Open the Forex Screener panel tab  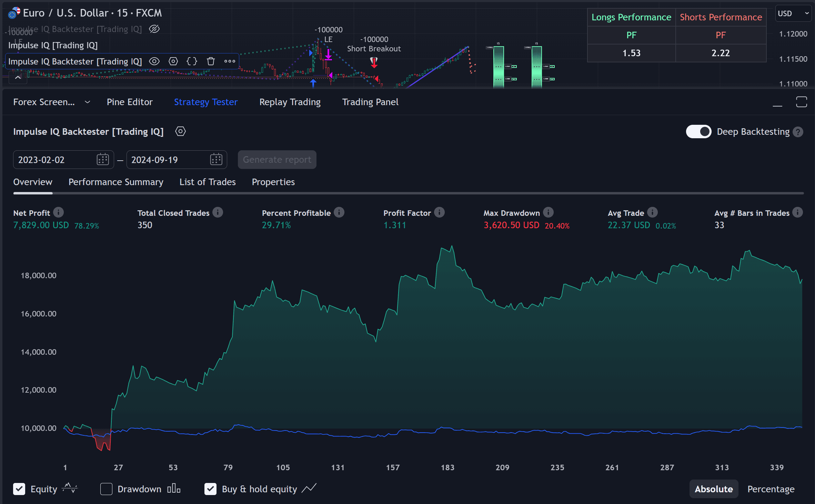[44, 102]
